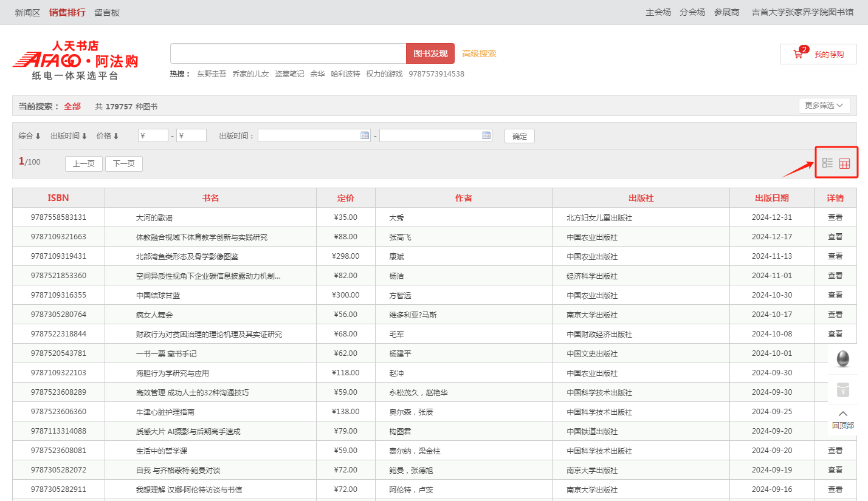The width and height of the screenshot is (868, 501).
Task: Click the maximum price input field
Action: pos(191,135)
